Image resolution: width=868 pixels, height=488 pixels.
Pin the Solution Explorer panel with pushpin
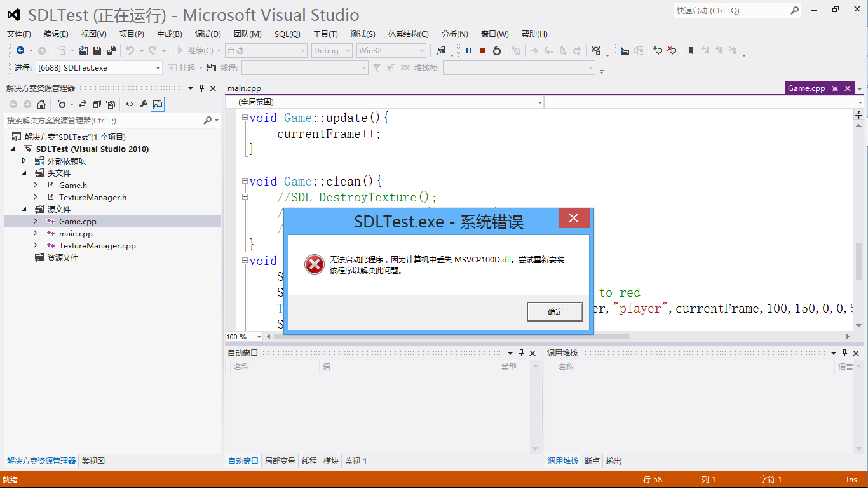[202, 88]
